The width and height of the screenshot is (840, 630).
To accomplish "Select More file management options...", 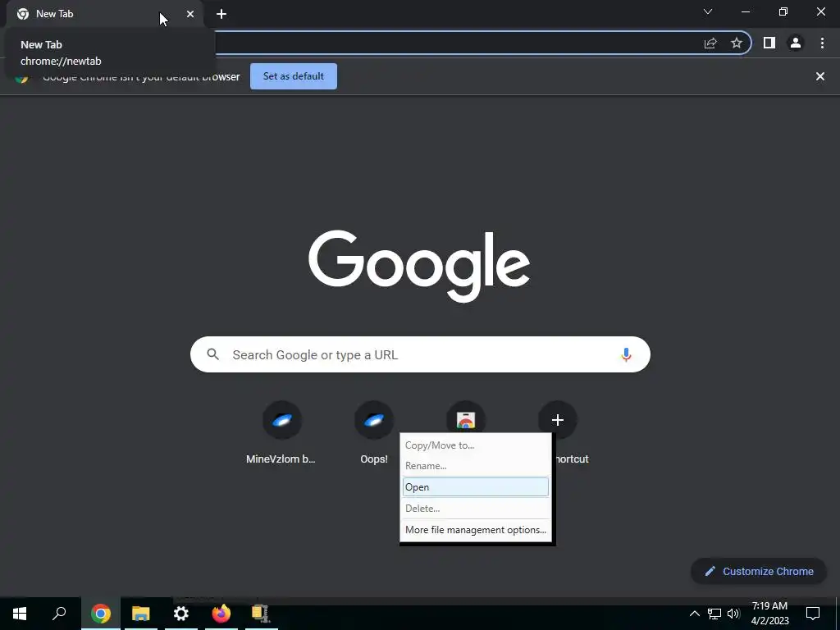I will point(476,530).
